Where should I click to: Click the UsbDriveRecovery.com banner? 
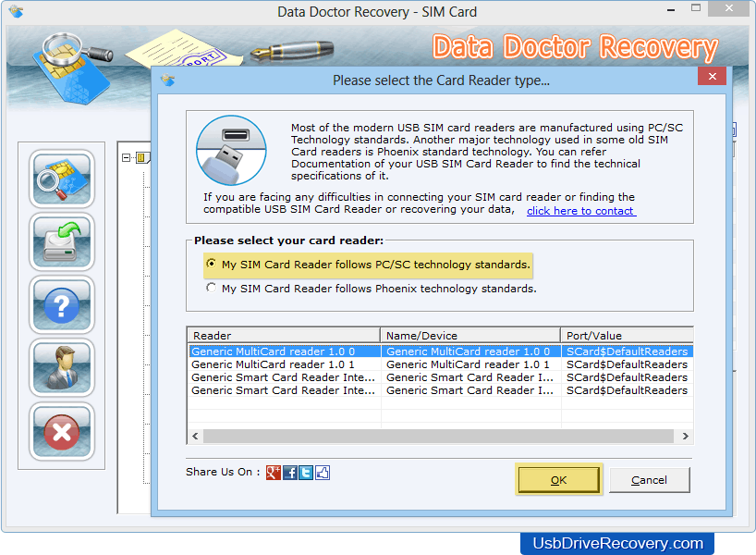[x=617, y=543]
